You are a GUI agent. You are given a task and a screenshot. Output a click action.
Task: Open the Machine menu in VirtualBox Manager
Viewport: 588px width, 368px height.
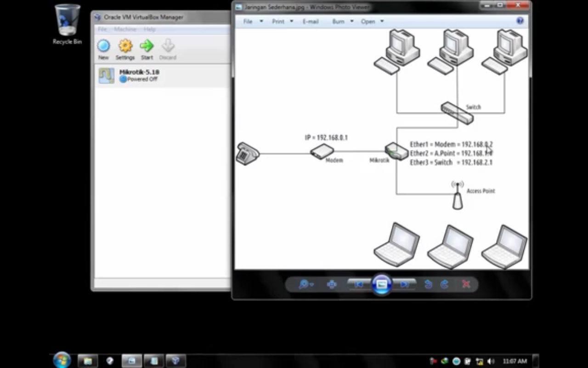125,29
